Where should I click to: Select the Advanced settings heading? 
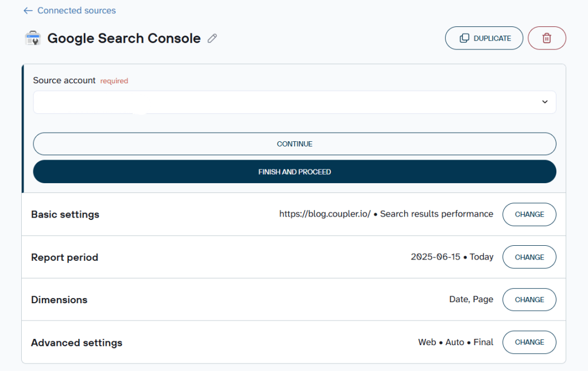[x=76, y=342]
